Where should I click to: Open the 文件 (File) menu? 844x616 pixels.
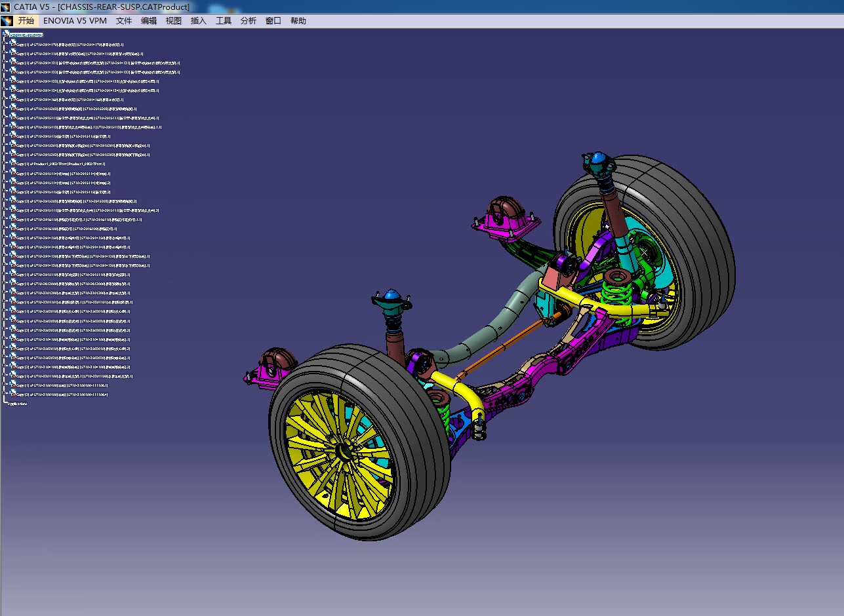click(x=124, y=21)
